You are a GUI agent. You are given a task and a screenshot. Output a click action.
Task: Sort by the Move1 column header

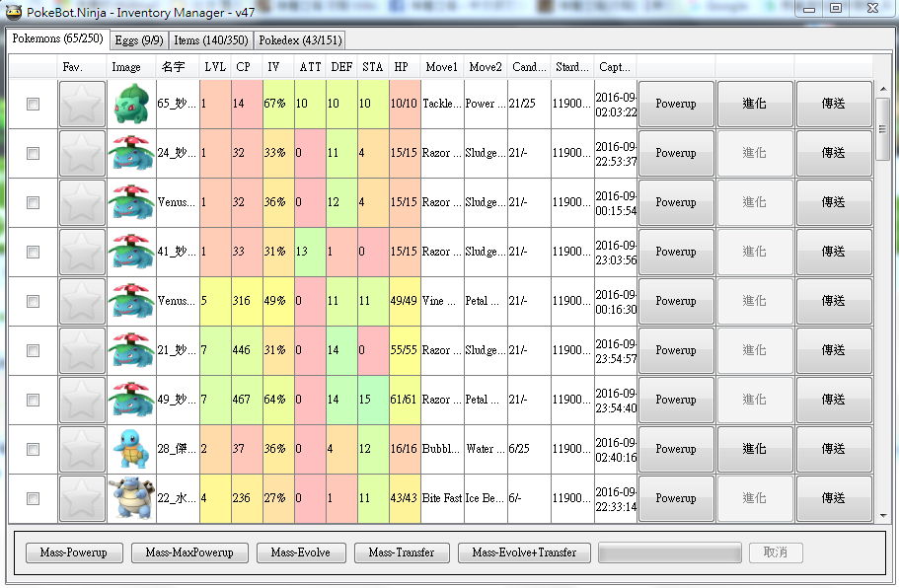(x=442, y=67)
